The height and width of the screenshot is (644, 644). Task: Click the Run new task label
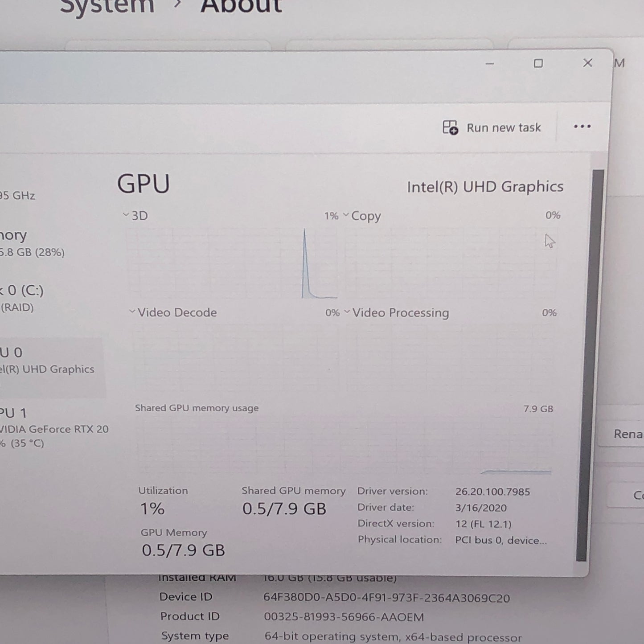(504, 128)
